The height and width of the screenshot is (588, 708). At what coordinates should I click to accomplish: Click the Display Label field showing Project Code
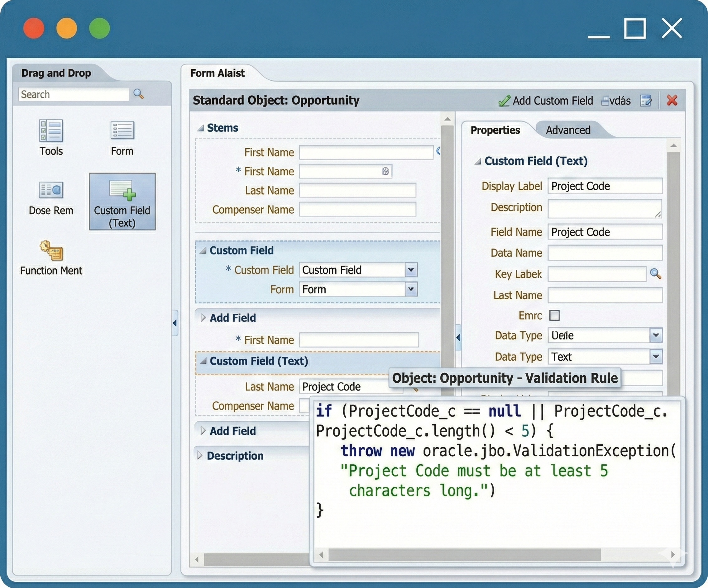pos(605,186)
